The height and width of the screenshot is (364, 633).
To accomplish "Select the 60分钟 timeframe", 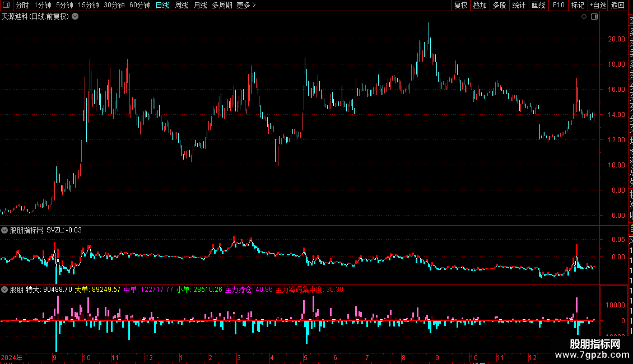I will (140, 5).
